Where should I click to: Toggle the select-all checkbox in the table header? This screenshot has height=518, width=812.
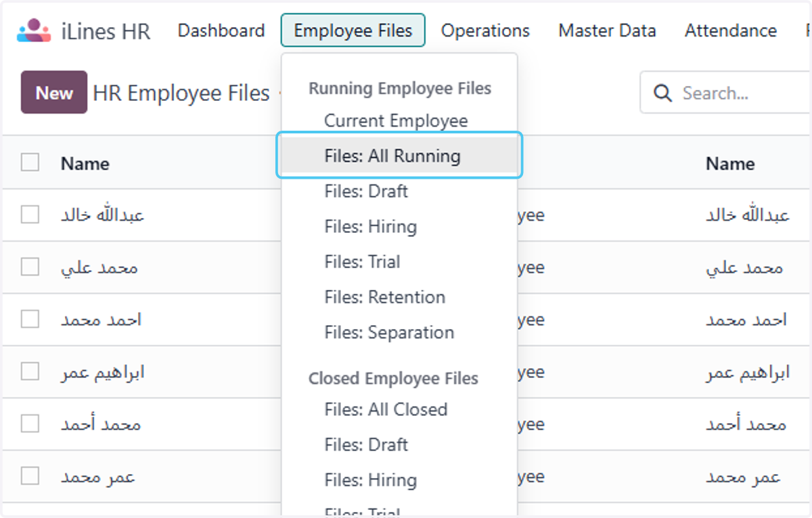pyautogui.click(x=30, y=163)
